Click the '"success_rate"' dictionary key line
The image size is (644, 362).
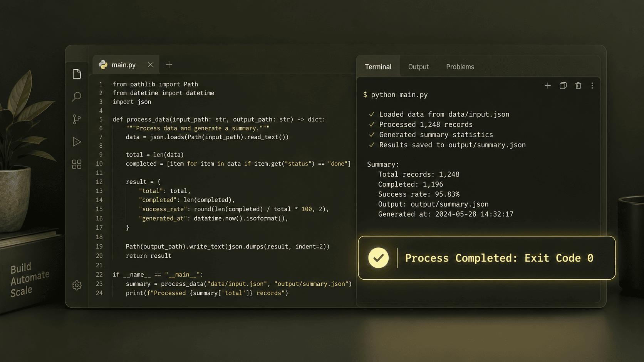pos(234,209)
